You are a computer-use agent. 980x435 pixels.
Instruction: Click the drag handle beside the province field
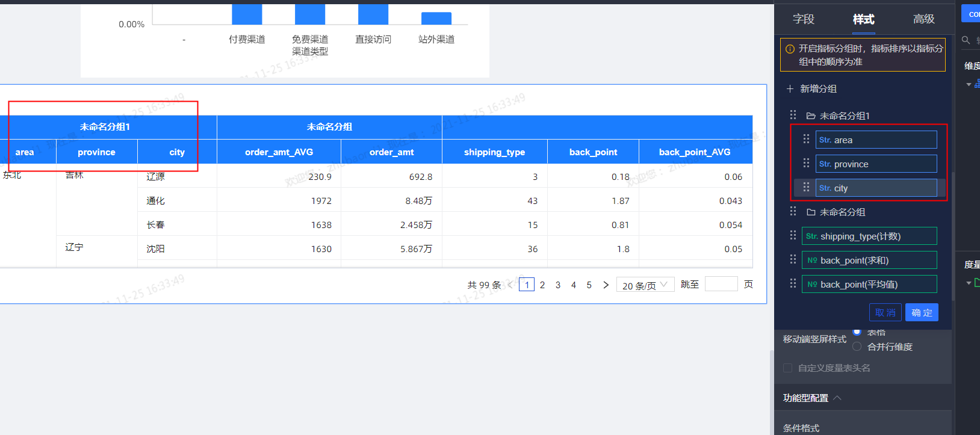[806, 164]
